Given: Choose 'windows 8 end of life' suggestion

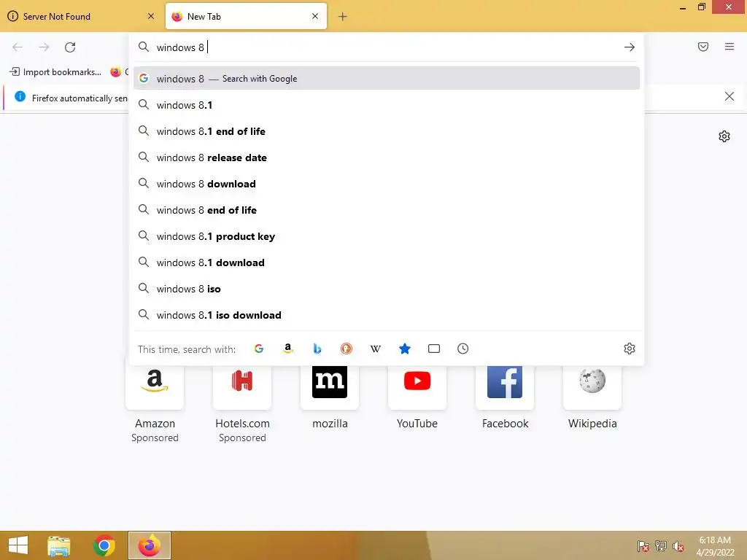Looking at the screenshot, I should (x=387, y=210).
